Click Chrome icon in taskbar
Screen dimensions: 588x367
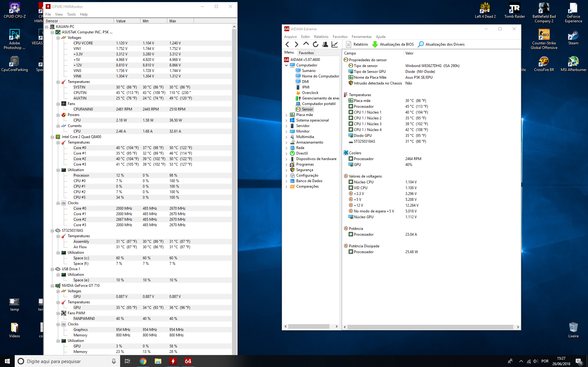coord(143,361)
